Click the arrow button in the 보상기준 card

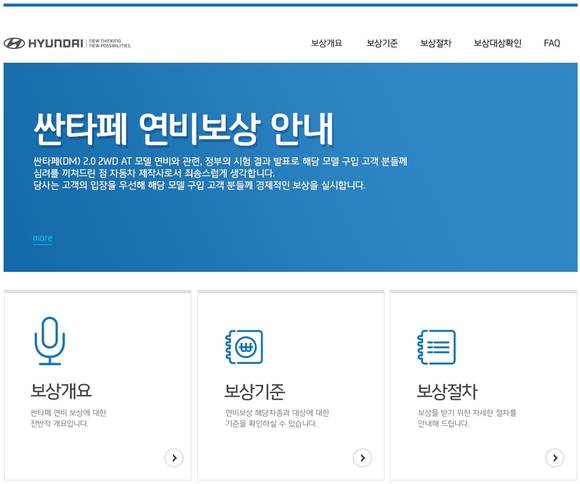[x=362, y=458]
